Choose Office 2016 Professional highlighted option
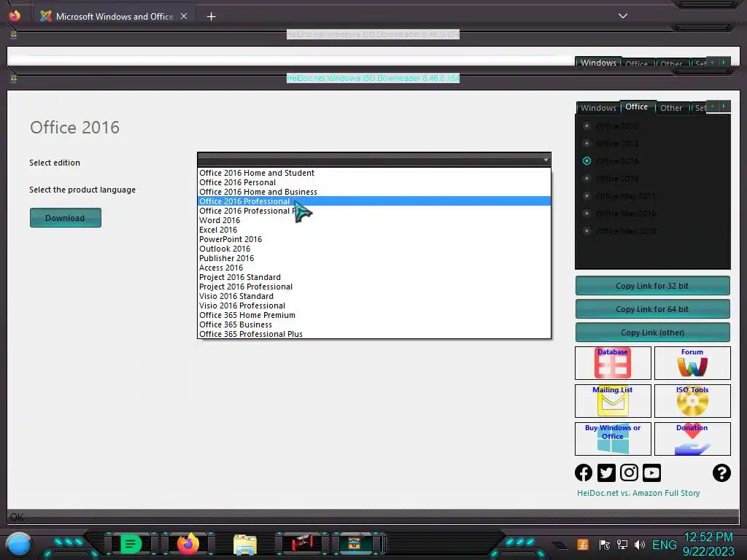This screenshot has width=747, height=560. (x=374, y=201)
